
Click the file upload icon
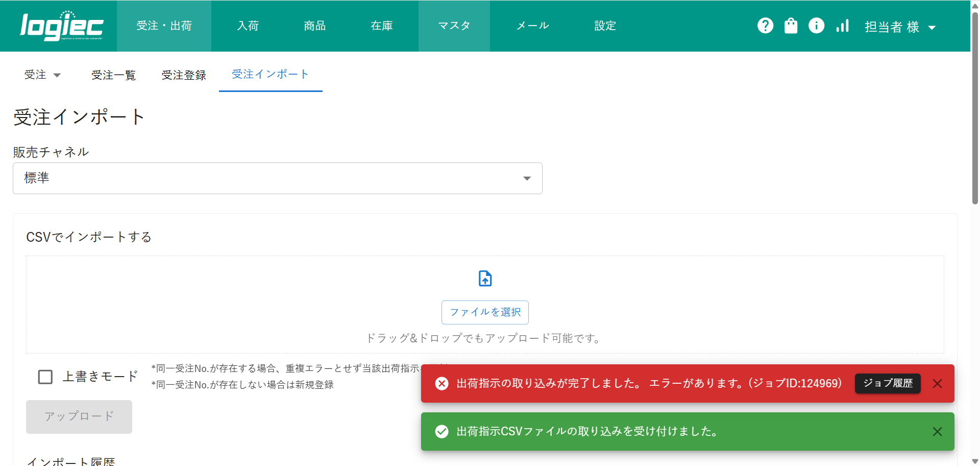click(x=485, y=278)
